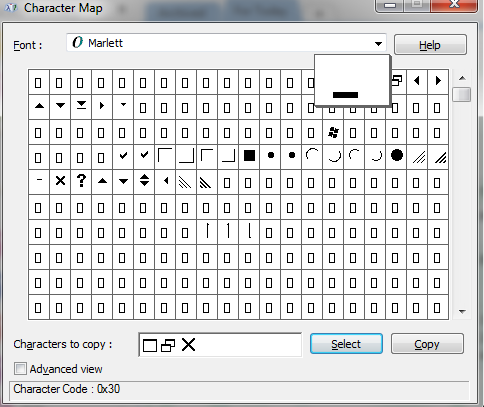This screenshot has width=484, height=407.
Task: Select the larger top-left corner bracket glyph
Action: [x=165, y=156]
